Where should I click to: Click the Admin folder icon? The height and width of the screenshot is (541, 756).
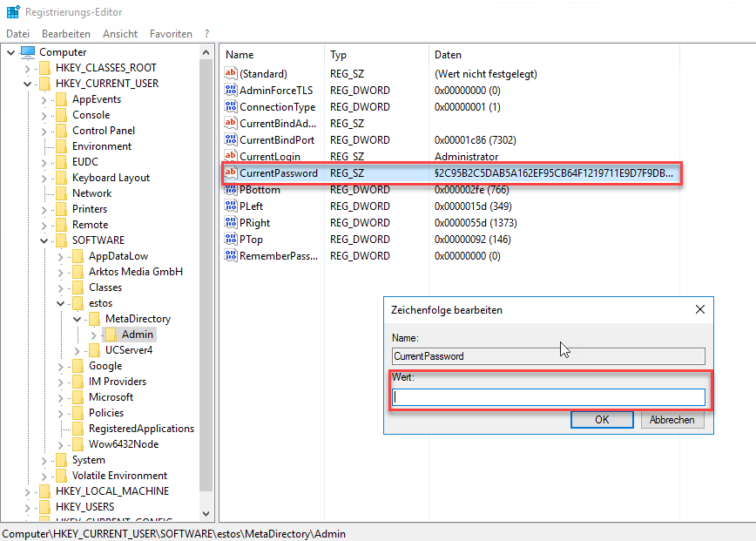click(x=111, y=335)
